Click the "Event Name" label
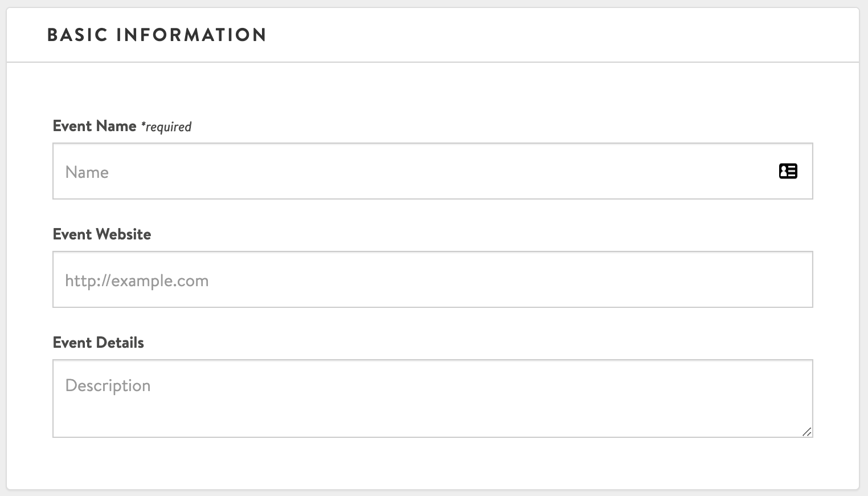This screenshot has height=496, width=868. point(95,126)
